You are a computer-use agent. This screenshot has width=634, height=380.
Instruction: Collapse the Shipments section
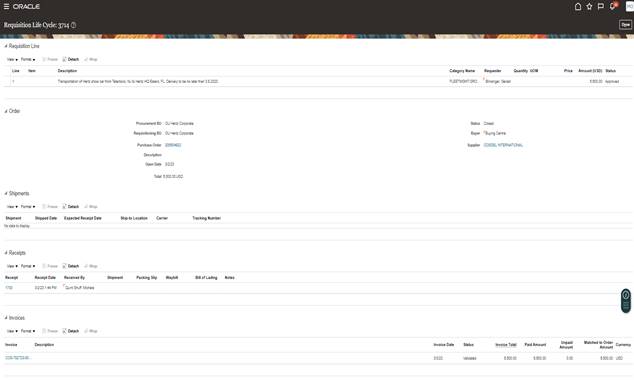[x=6, y=193]
